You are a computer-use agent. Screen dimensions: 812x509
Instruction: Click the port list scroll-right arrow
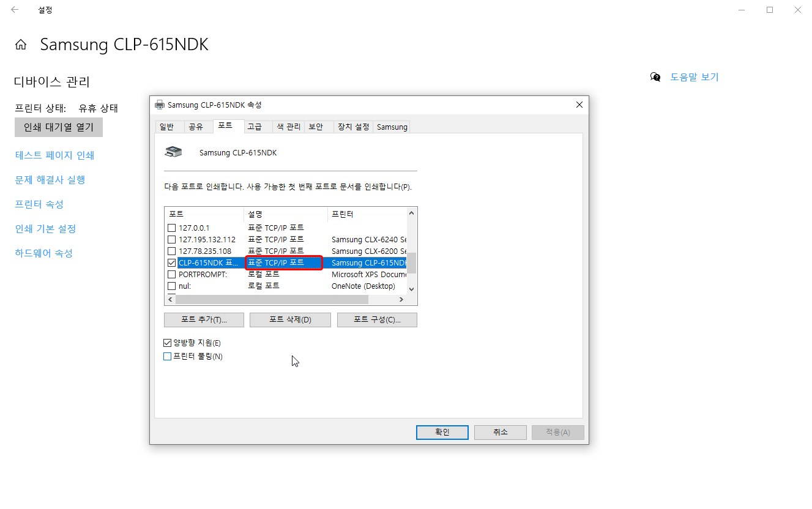[x=401, y=300]
